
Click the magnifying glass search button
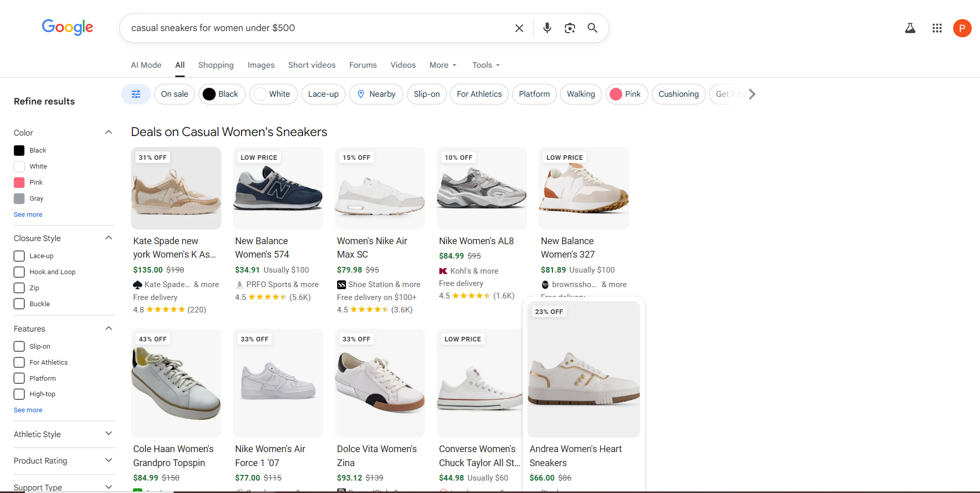[x=592, y=28]
